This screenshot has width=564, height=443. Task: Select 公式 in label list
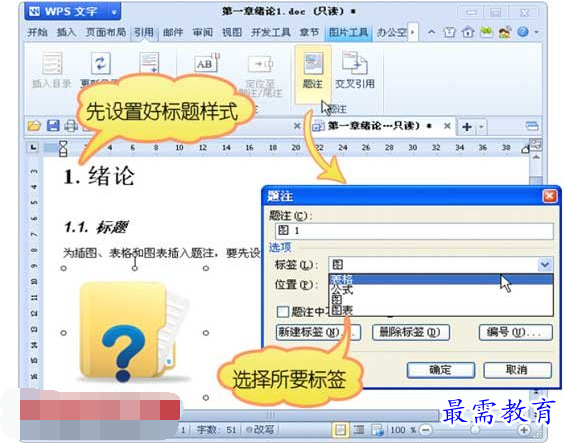pos(441,289)
